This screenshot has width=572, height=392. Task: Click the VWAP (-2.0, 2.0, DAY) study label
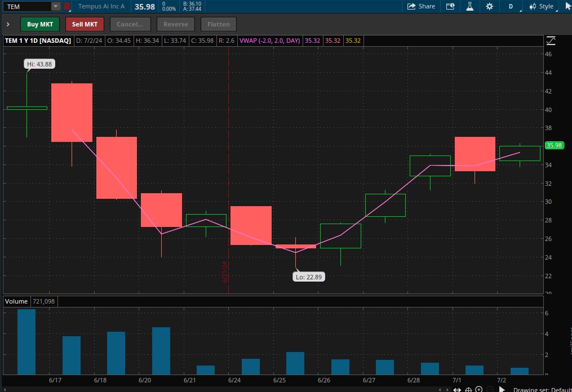point(269,41)
